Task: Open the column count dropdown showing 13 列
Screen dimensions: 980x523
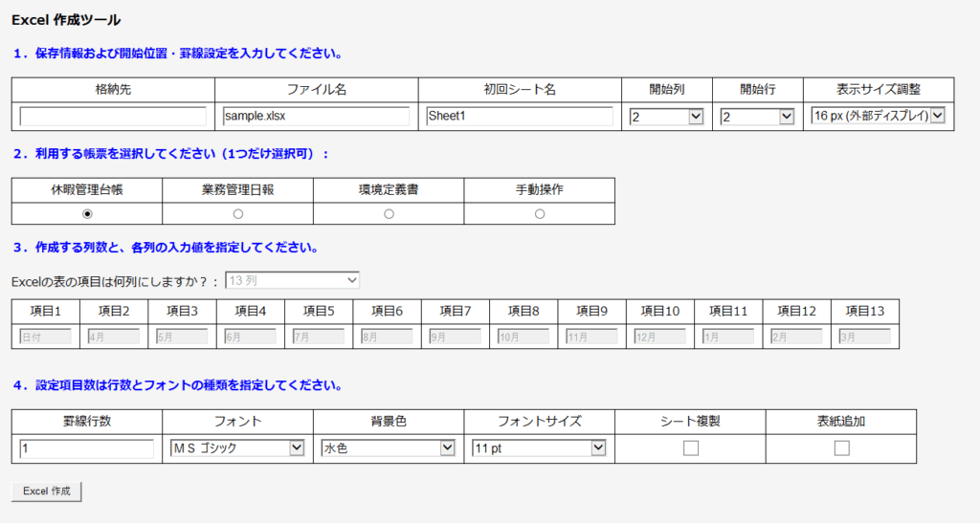Action: click(x=292, y=280)
